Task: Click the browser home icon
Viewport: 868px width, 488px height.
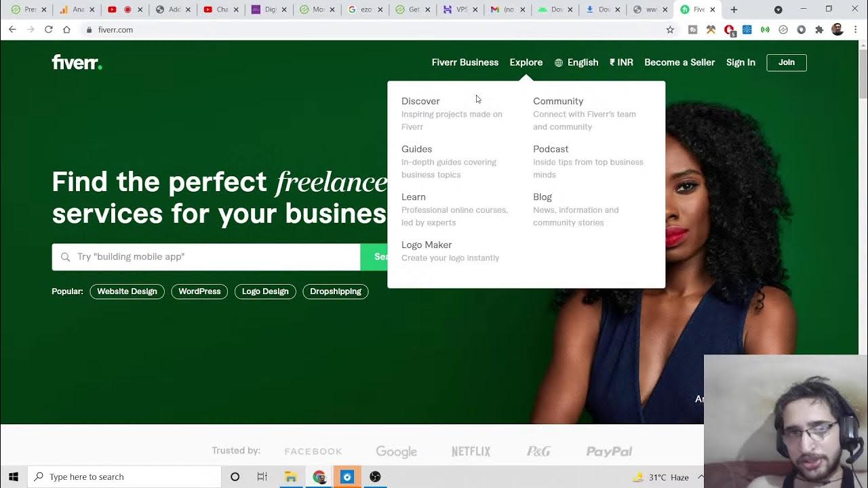Action: coord(66,30)
